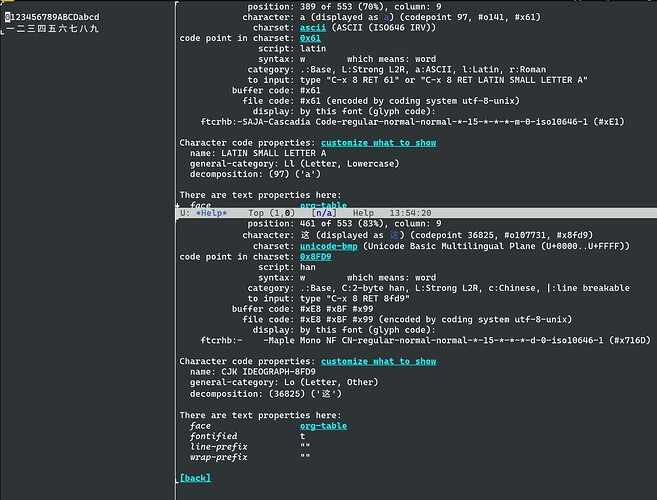Image resolution: width=657 pixels, height=500 pixels.
Task: Click decomposition: (36825) line
Action: (x=266, y=394)
